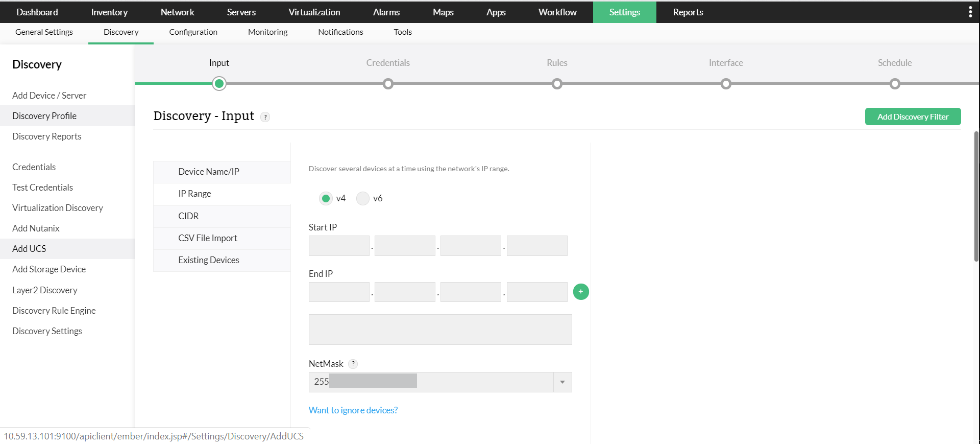Screen dimensions: 980x444
Task: Select the v6 radio button
Action: [x=363, y=198]
